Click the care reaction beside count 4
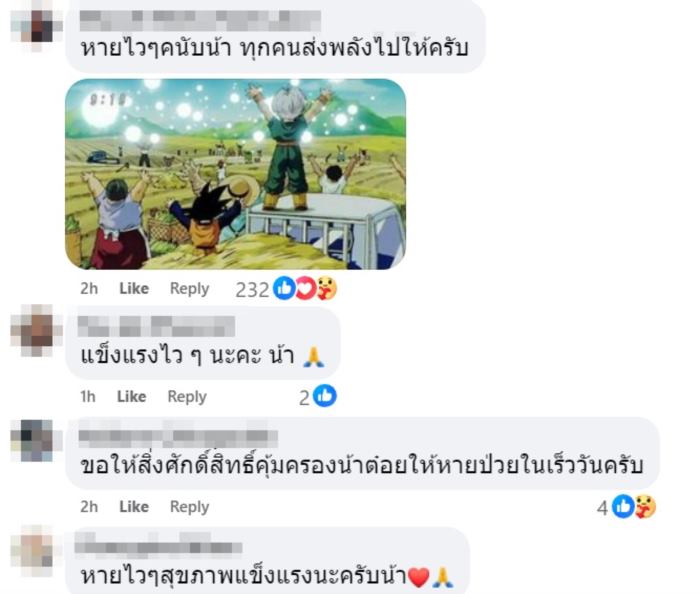The height and width of the screenshot is (594, 700). [x=645, y=507]
